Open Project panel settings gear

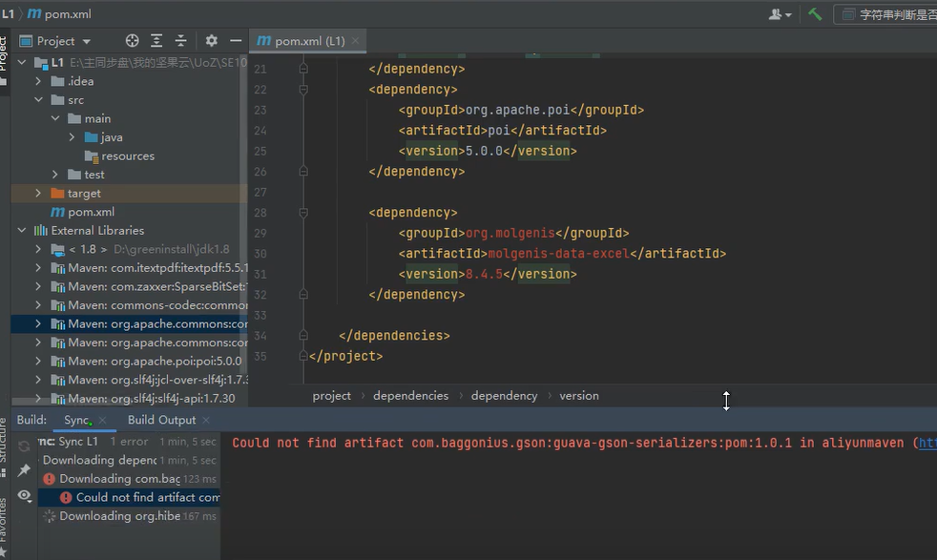212,41
